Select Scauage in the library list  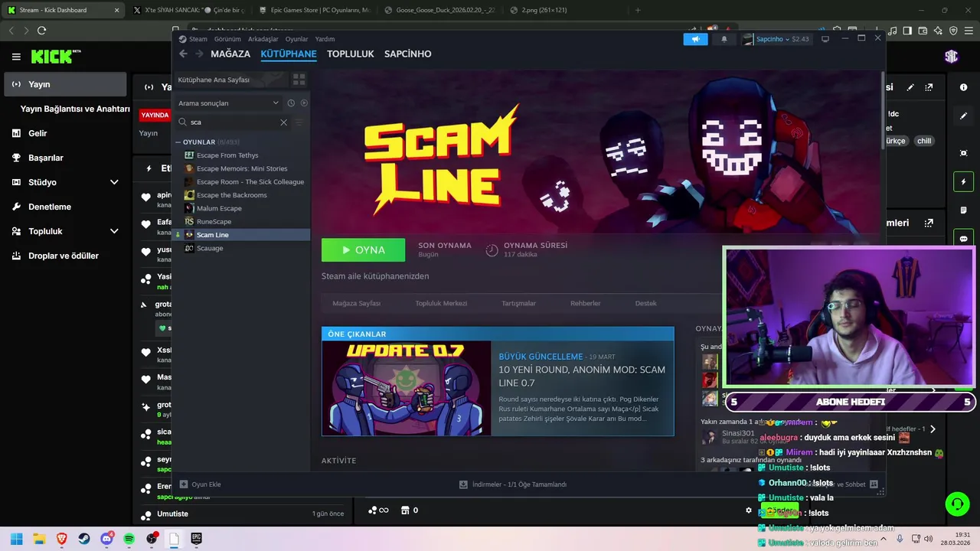pyautogui.click(x=210, y=248)
